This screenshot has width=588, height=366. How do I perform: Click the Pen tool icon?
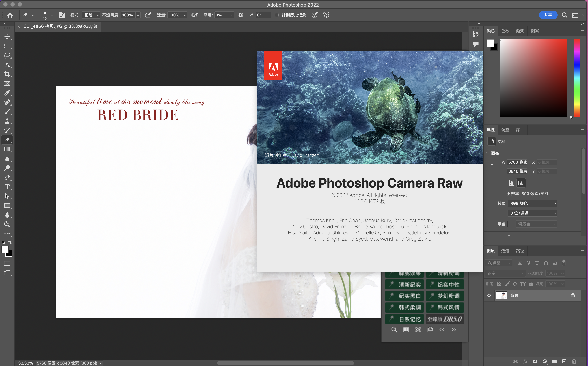[x=7, y=177]
